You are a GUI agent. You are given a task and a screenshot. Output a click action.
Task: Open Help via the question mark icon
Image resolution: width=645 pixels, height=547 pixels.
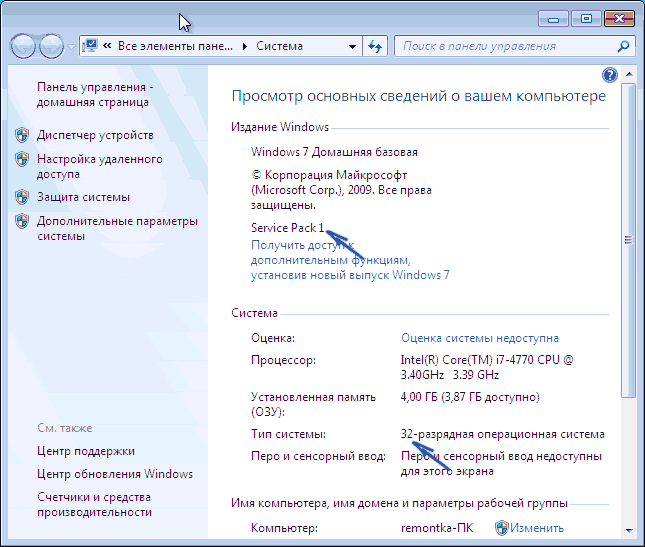pyautogui.click(x=610, y=75)
